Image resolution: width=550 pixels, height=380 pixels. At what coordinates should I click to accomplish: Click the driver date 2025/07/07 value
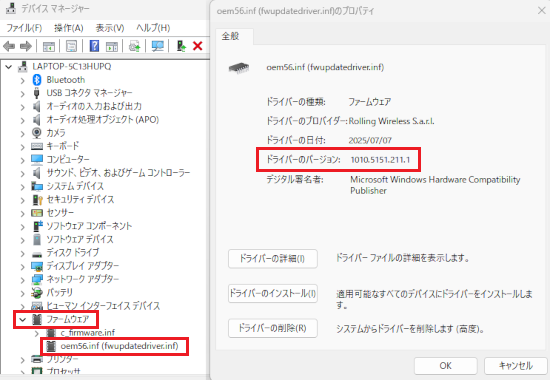point(370,140)
